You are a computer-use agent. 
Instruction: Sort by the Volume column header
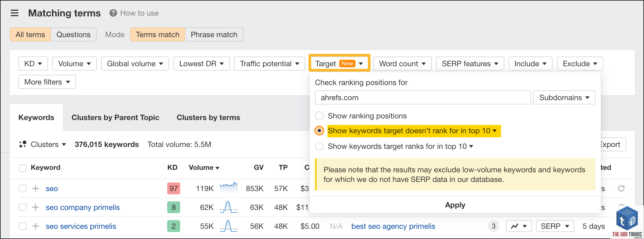[x=204, y=167]
